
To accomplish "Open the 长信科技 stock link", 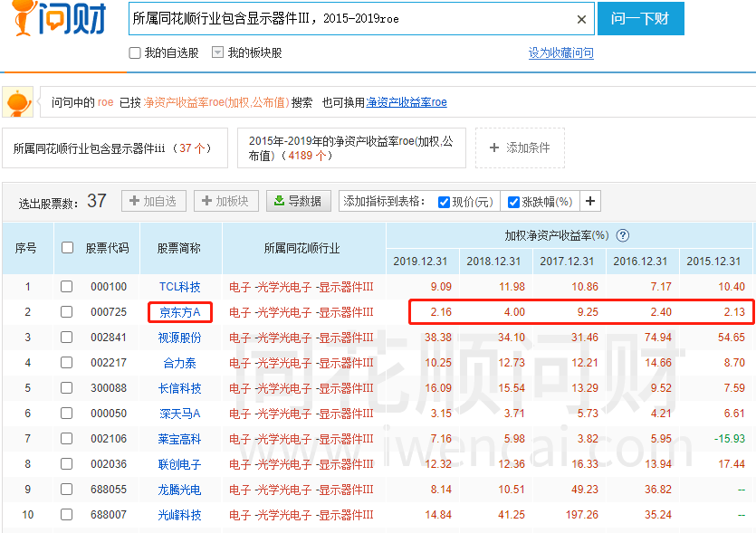I will click(x=180, y=388).
